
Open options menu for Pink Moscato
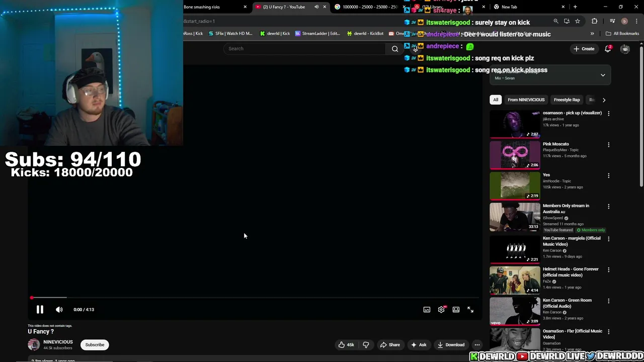608,145
